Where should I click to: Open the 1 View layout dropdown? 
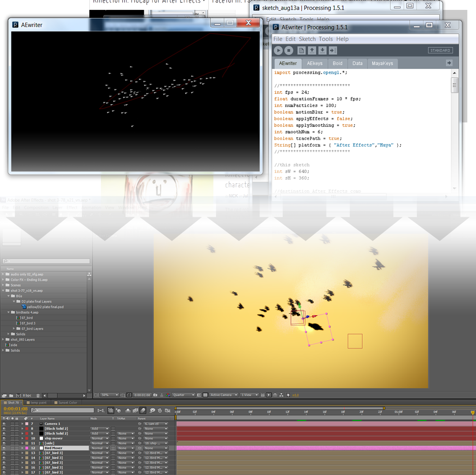click(249, 395)
